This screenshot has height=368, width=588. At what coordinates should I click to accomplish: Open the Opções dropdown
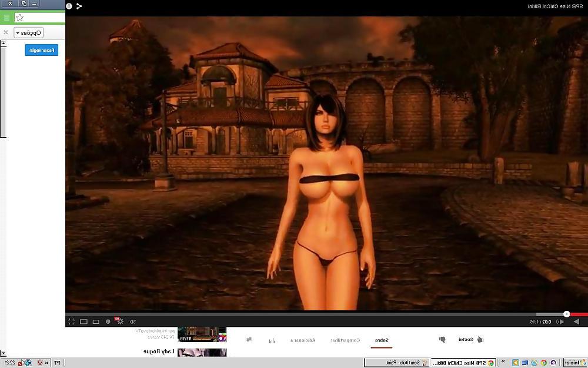[x=28, y=32]
